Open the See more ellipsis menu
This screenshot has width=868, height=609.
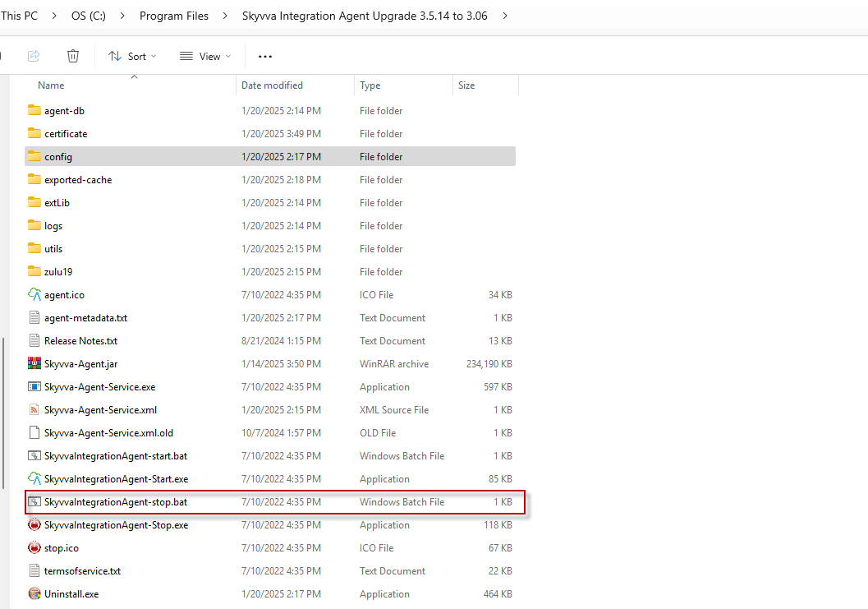(x=264, y=56)
